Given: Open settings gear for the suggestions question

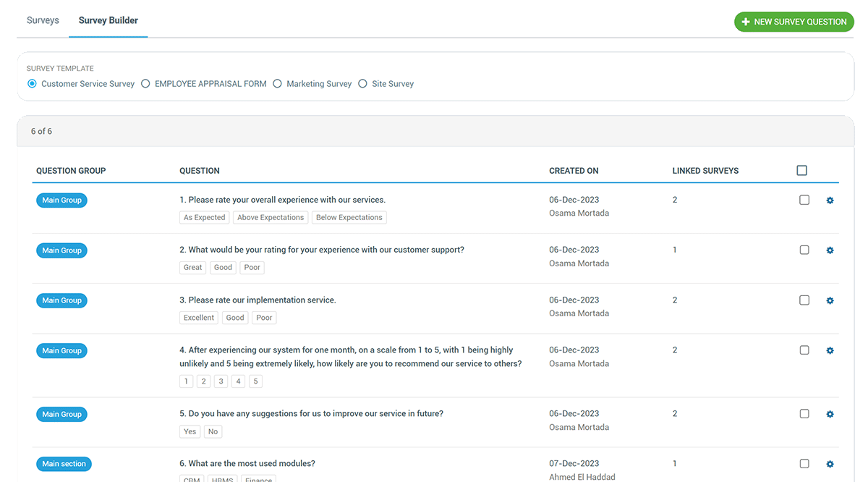Looking at the screenshot, I should 830,413.
